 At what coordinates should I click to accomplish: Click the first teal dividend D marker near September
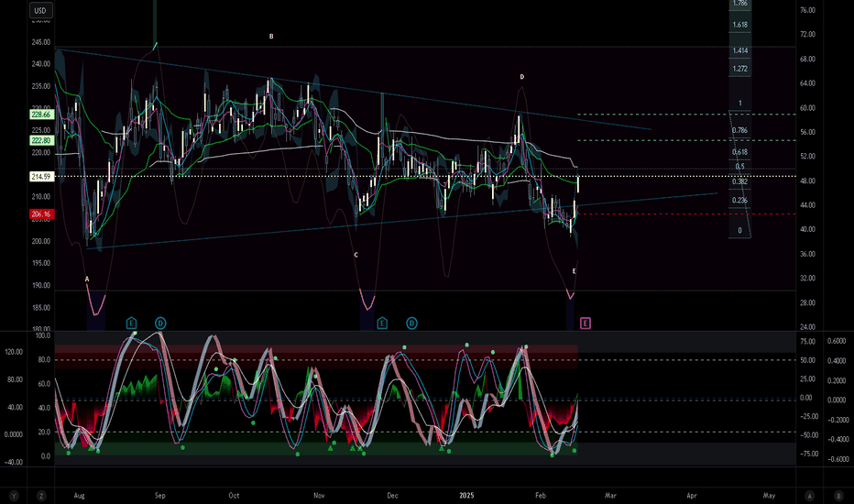[160, 323]
